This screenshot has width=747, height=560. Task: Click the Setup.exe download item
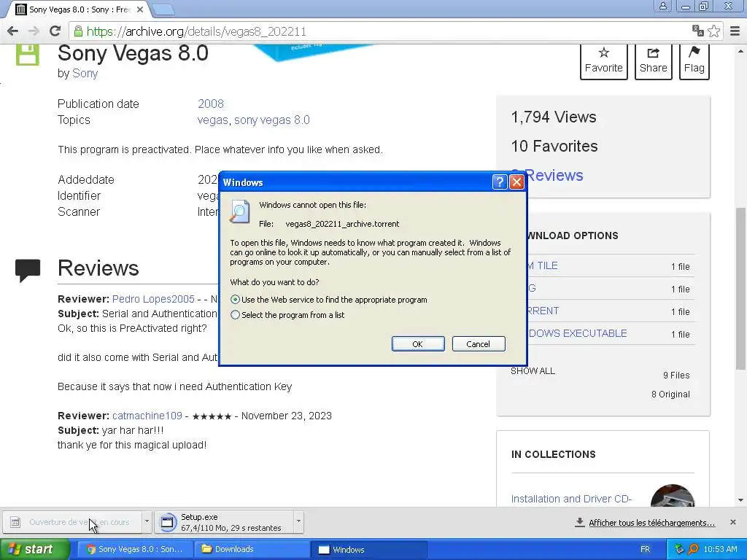click(x=224, y=522)
